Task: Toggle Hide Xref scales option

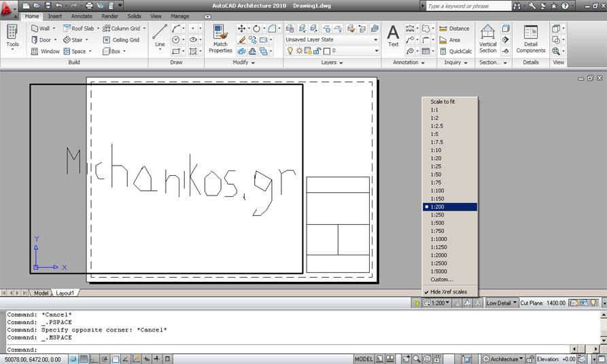Action: click(x=449, y=291)
